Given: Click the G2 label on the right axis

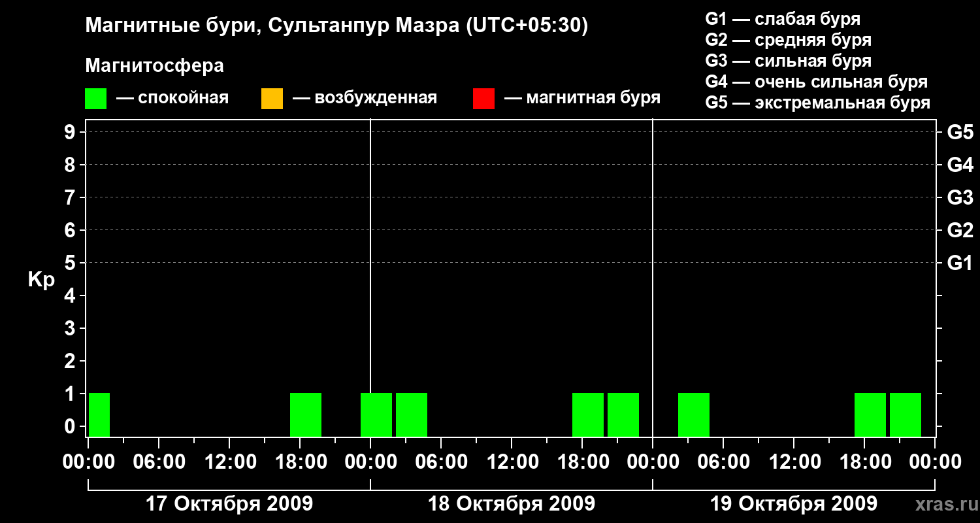Looking at the screenshot, I should pyautogui.click(x=960, y=230).
